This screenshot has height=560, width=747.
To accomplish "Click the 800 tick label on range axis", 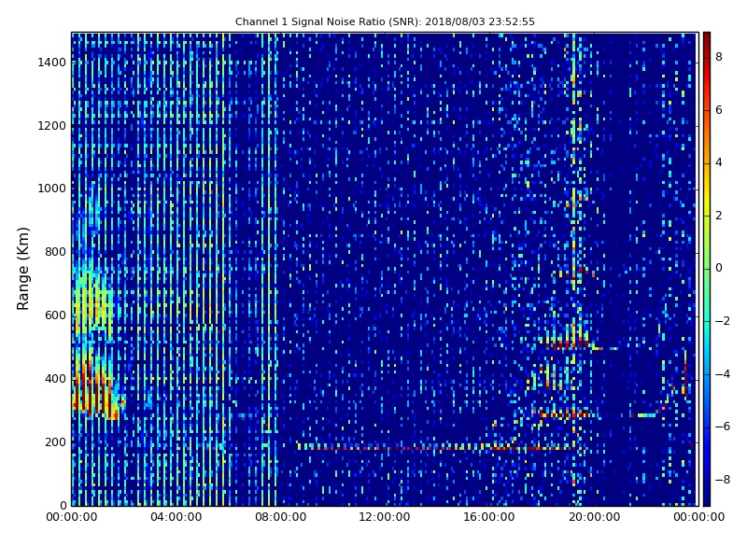I will pos(55,252).
